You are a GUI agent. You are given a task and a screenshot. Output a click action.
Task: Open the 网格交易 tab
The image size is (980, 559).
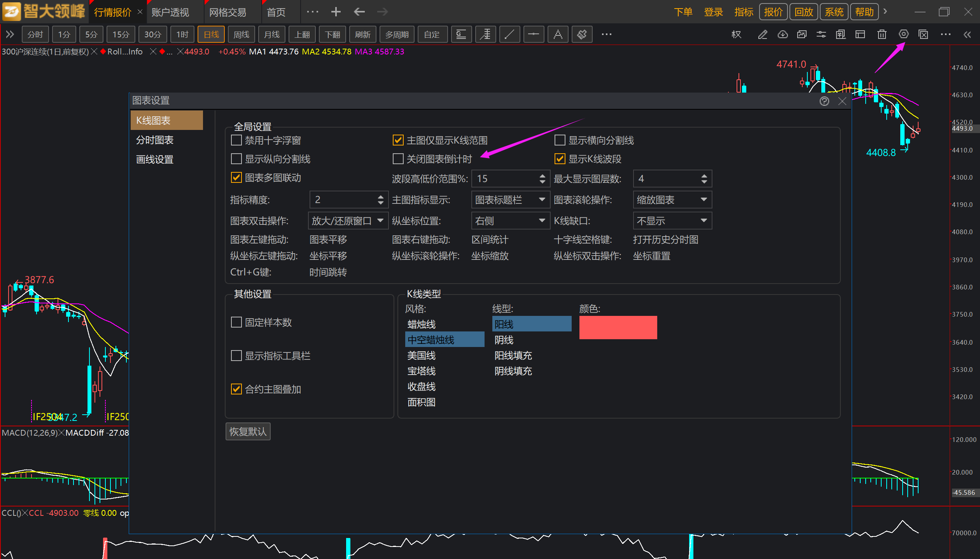click(227, 12)
